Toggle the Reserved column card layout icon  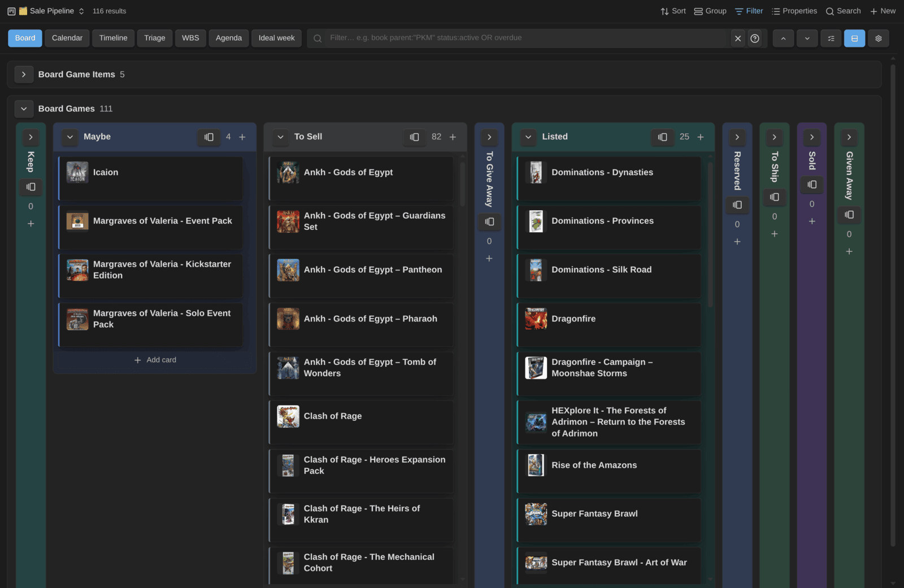click(x=737, y=205)
